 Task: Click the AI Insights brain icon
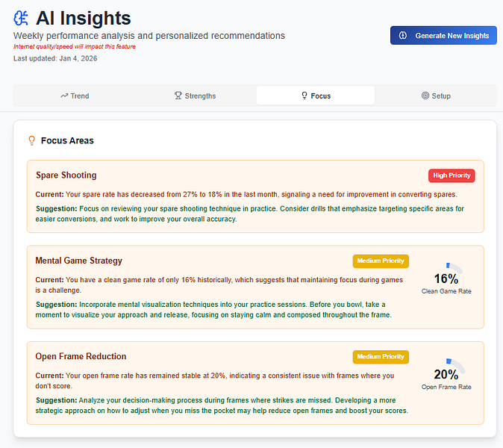[x=22, y=18]
